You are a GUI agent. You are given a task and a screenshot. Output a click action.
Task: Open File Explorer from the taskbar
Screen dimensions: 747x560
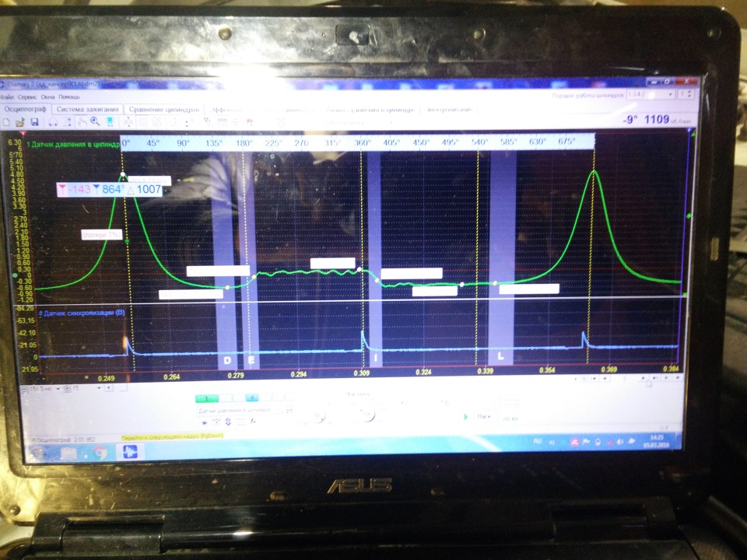coord(68,453)
